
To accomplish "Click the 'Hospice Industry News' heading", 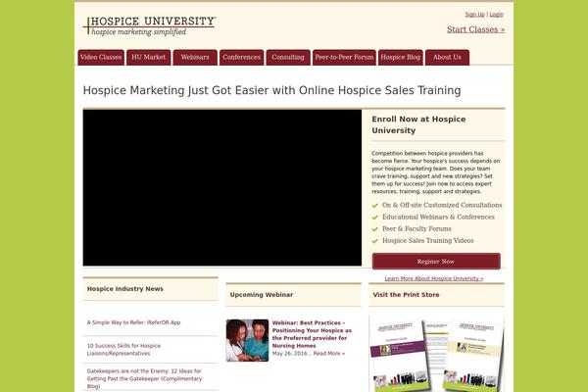I will 125,289.
